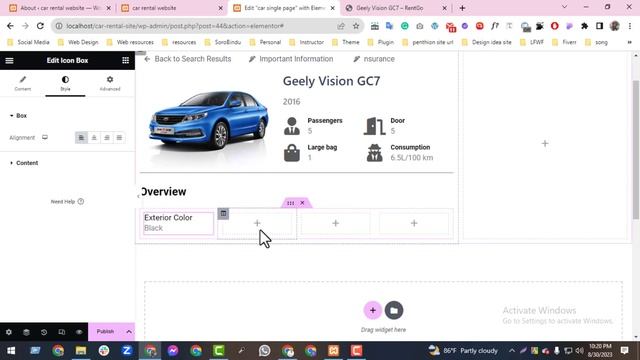Select the Door icon
The image size is (640, 360).
coord(374,126)
